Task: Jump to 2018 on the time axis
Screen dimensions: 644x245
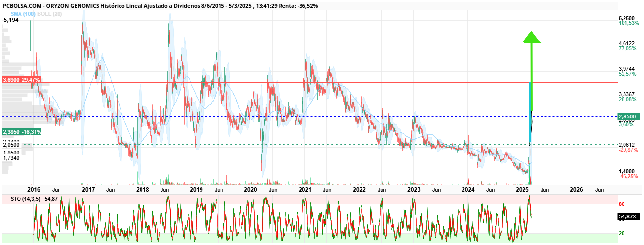Action: [142, 189]
